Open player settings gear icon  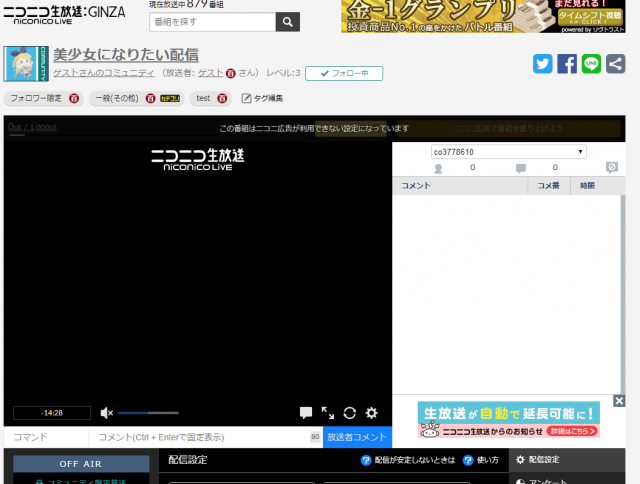[x=371, y=413]
